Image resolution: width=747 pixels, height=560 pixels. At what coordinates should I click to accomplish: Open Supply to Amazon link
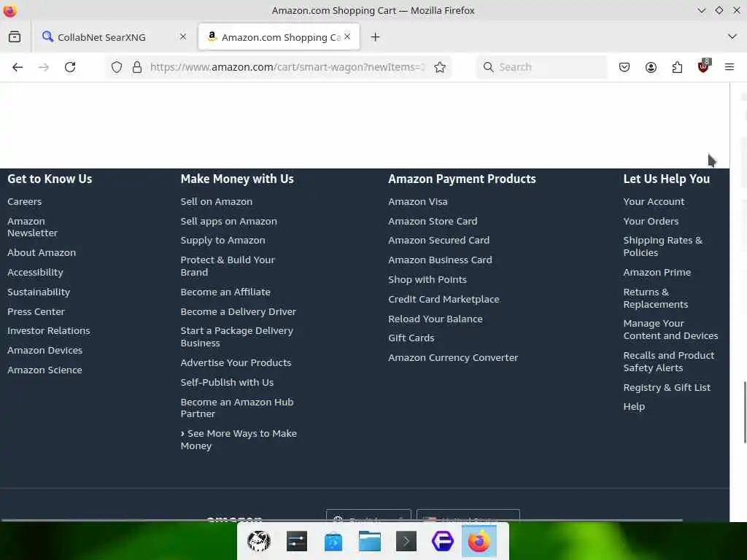click(223, 241)
